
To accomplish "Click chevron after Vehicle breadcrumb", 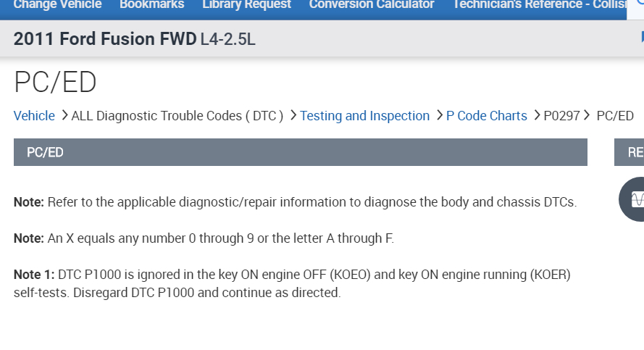I will (x=64, y=115).
